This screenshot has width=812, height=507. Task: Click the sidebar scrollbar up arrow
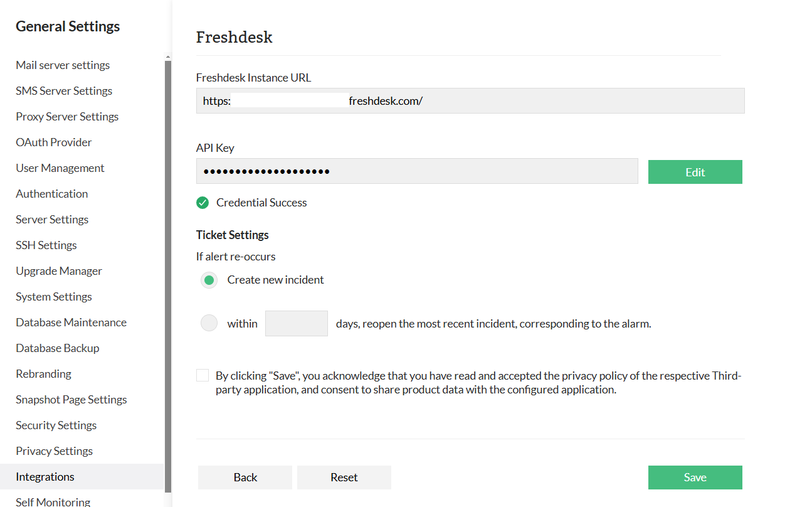tap(167, 57)
